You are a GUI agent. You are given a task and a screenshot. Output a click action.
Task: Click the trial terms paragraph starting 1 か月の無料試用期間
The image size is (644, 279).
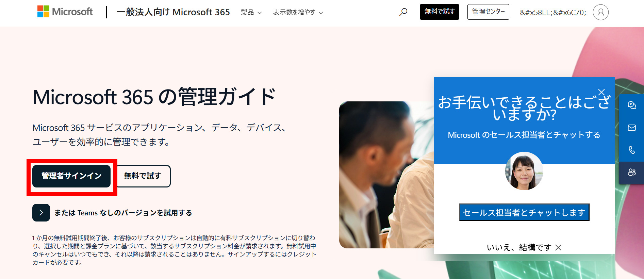click(174, 250)
